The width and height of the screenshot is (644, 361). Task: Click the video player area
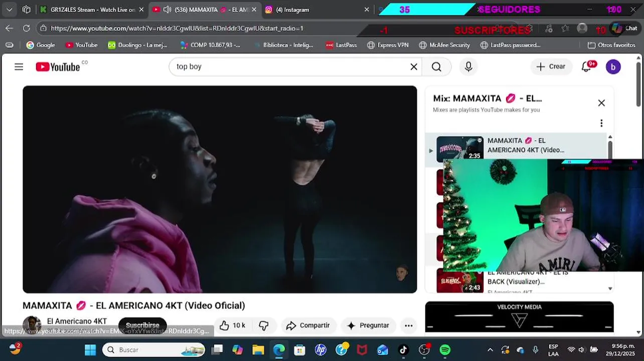(x=220, y=190)
